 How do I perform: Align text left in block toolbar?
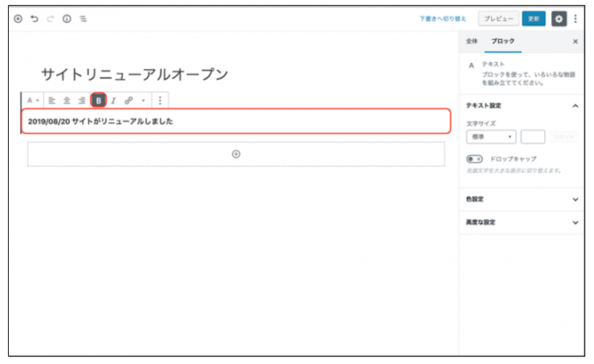click(x=53, y=100)
